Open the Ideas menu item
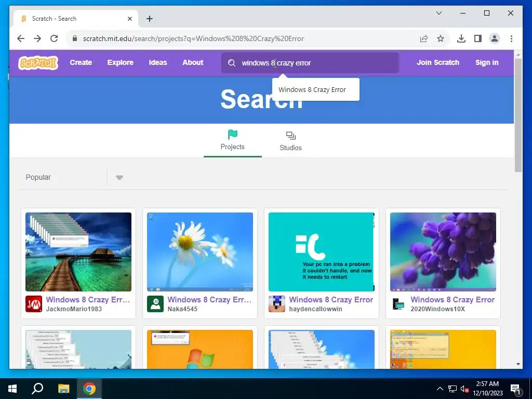Screen dimensions: 532x399 158,62
